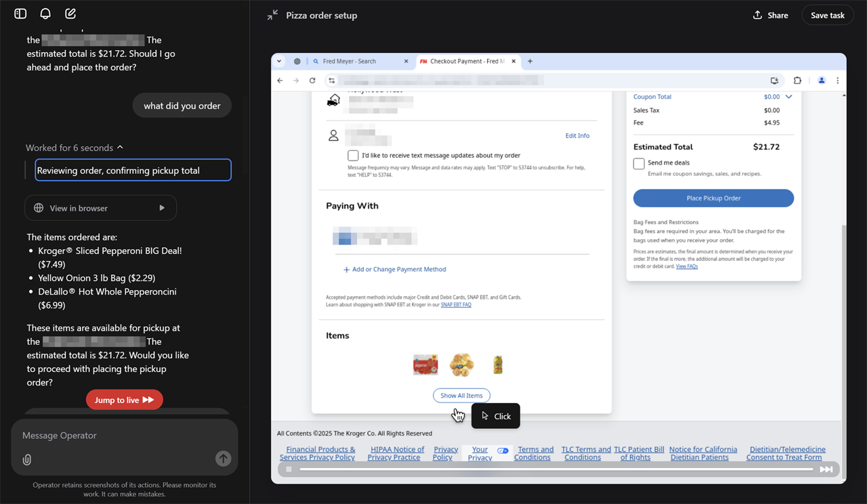Screen dimensions: 867x504
Task: Open Dietitian/Telemedicine Consent to Treat Form link
Action: [x=784, y=453]
